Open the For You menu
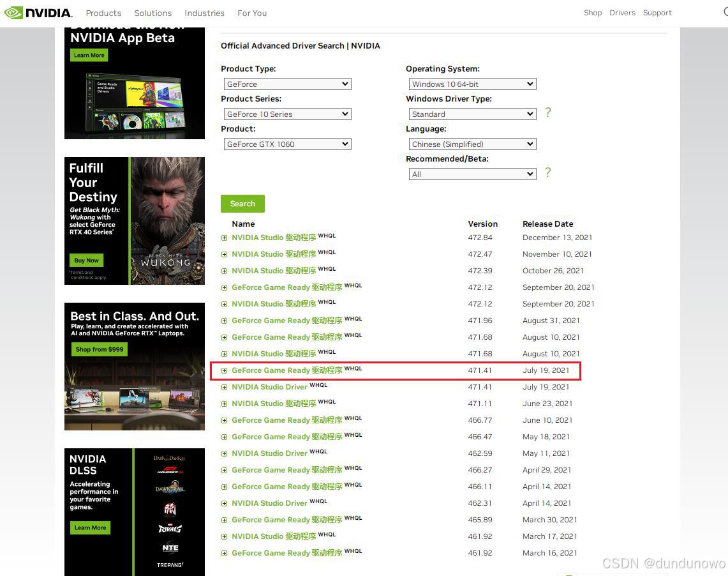 tap(252, 13)
